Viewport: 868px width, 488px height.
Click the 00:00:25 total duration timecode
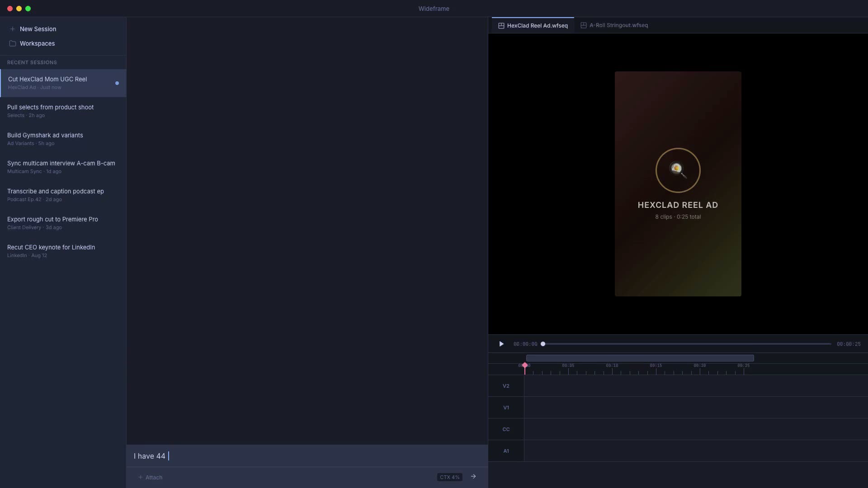pos(849,344)
